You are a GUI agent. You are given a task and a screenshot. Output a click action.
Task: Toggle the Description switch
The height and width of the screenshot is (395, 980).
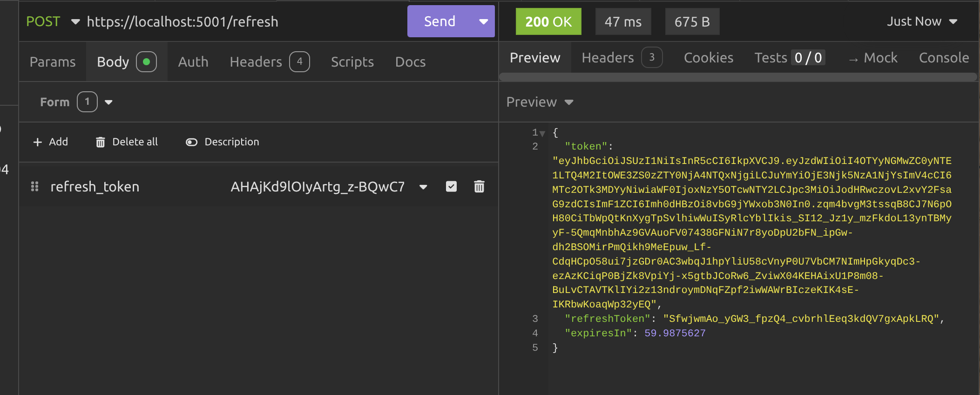click(191, 142)
